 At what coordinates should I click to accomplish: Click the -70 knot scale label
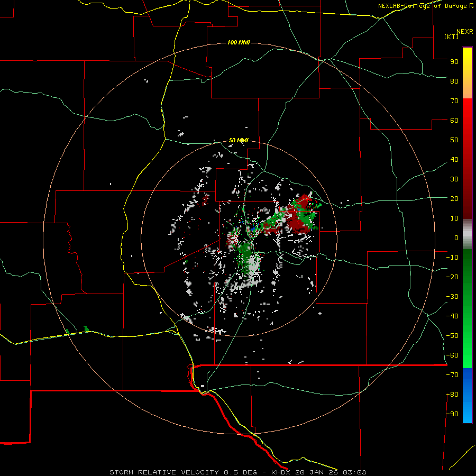[452, 374]
